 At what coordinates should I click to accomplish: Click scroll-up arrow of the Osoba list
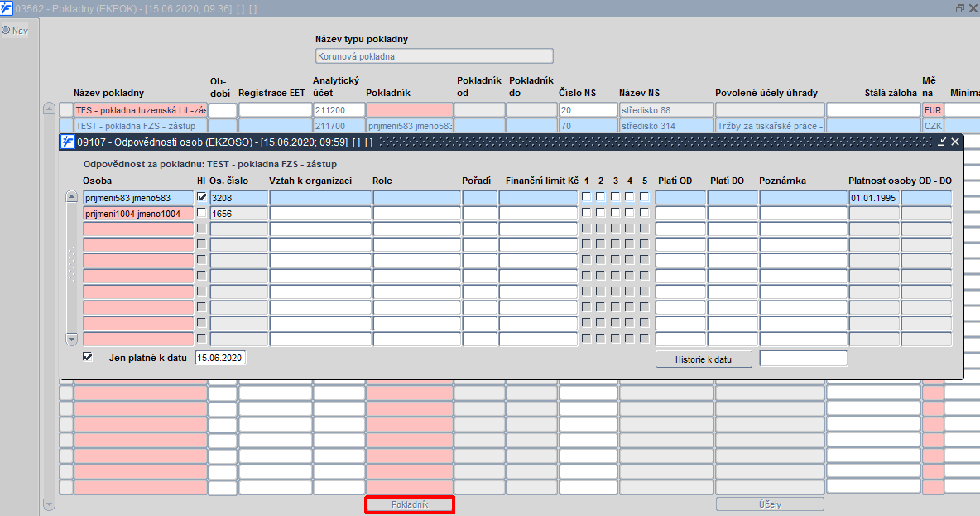(x=72, y=196)
